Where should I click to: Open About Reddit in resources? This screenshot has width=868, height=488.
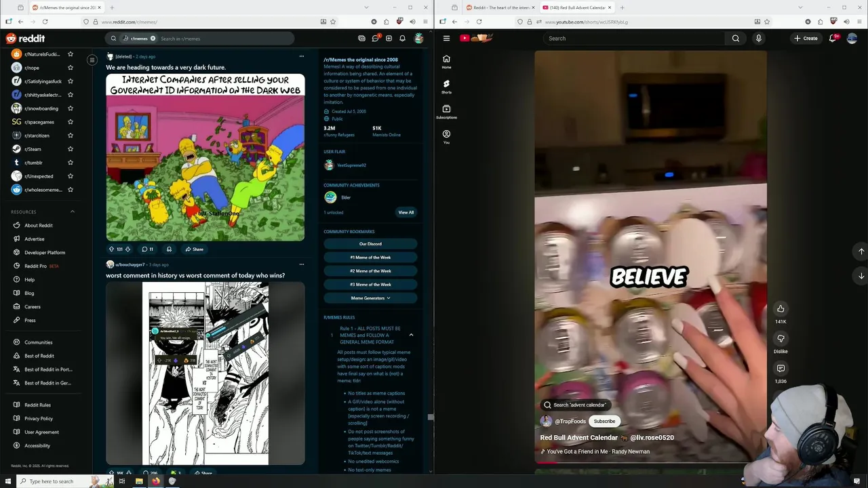(x=39, y=226)
